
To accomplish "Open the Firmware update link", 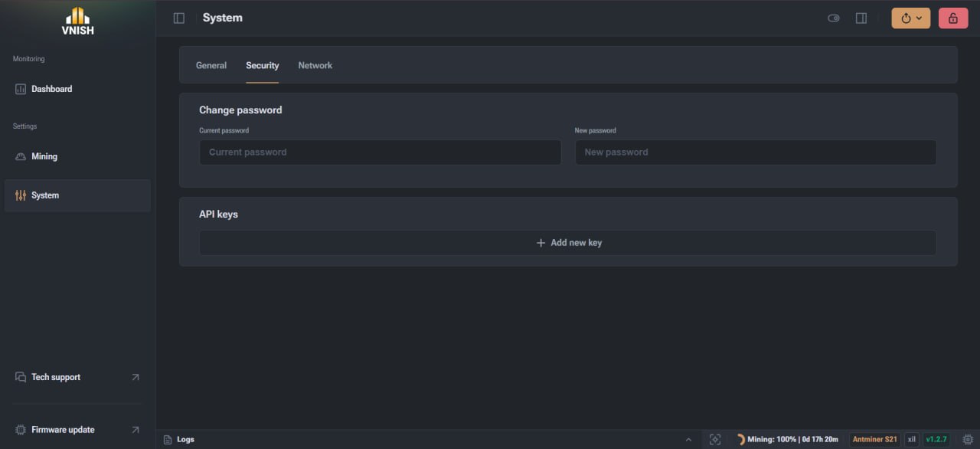I will (x=77, y=430).
